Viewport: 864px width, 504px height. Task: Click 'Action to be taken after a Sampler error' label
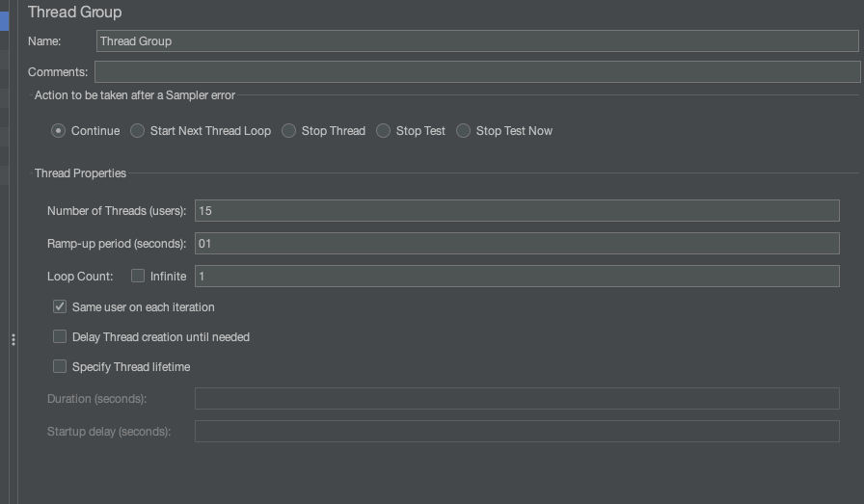(135, 95)
